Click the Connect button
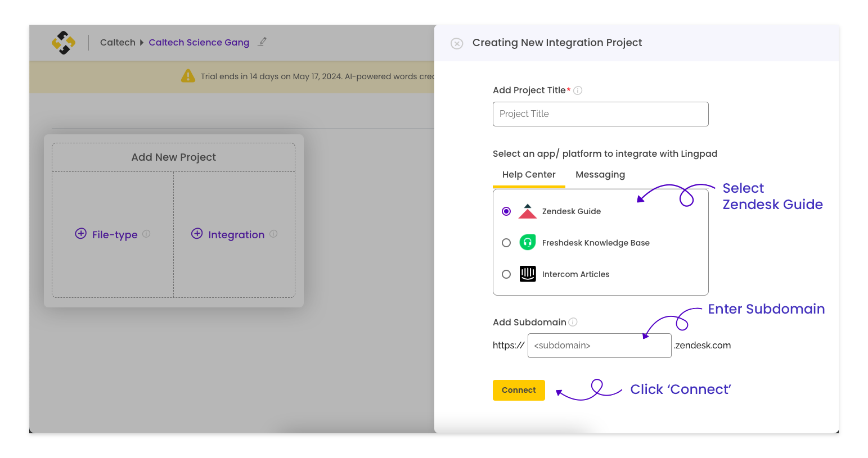Screen dimensions: 868x458 (519, 390)
